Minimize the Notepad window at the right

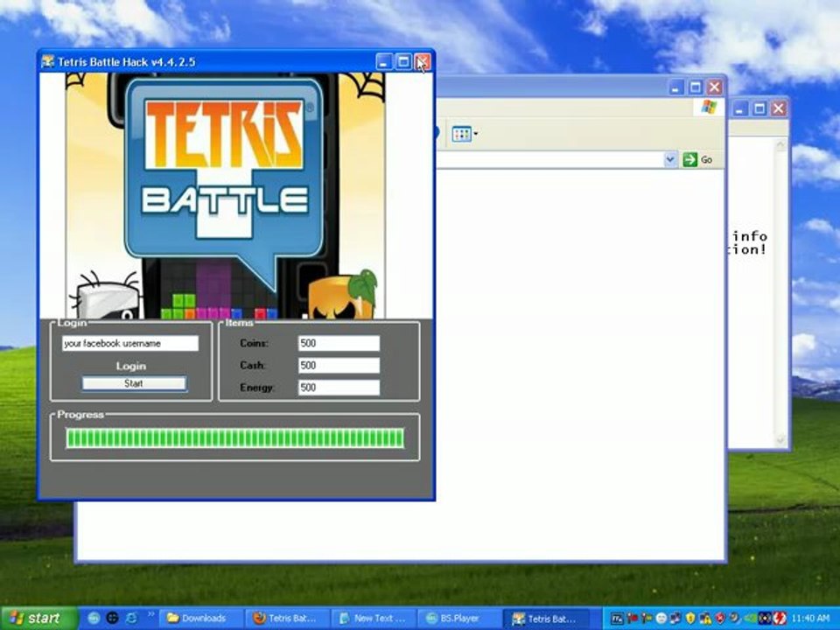[740, 109]
